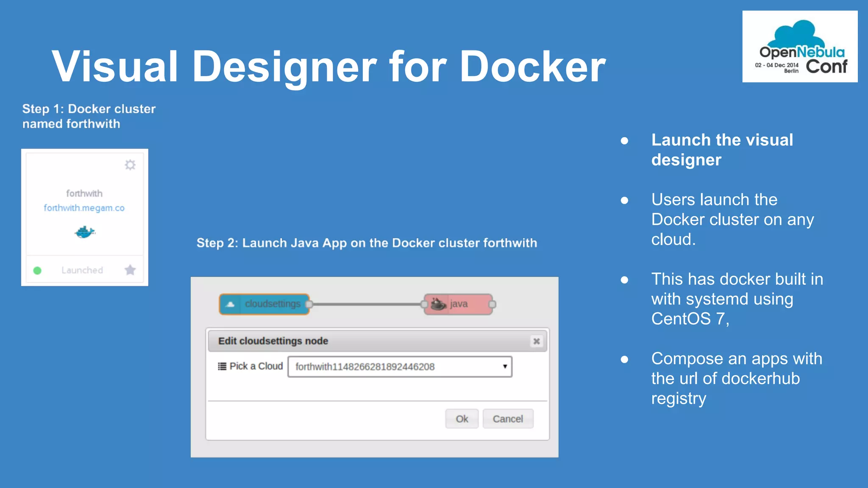Click the 'Step 1: Docker cluster' caption
Viewport: 868px width, 488px height.
[x=89, y=116]
